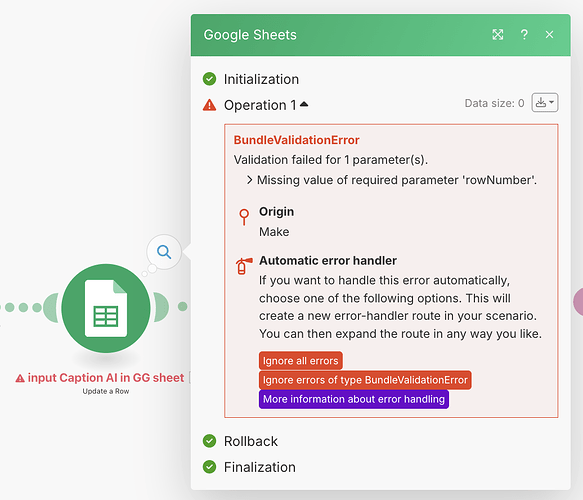Select the Finalization step label
Image resolution: width=583 pixels, height=500 pixels.
point(260,467)
